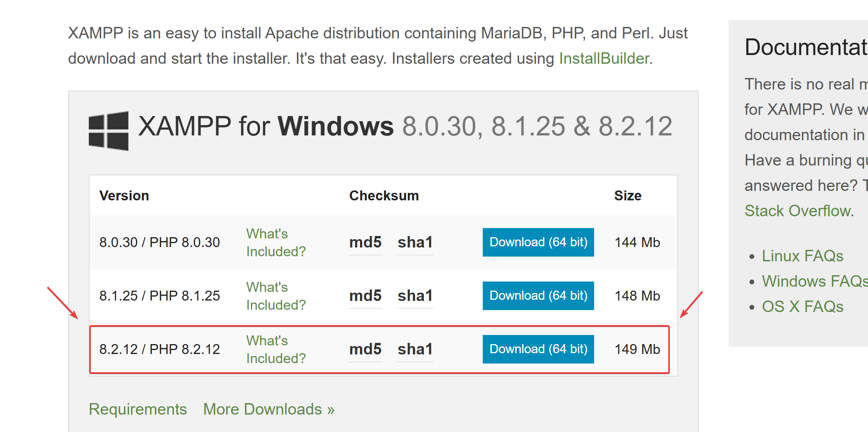Download XAMPP 8.1.25 64 bit
Viewport: 868px width, 432px height.
click(x=538, y=296)
